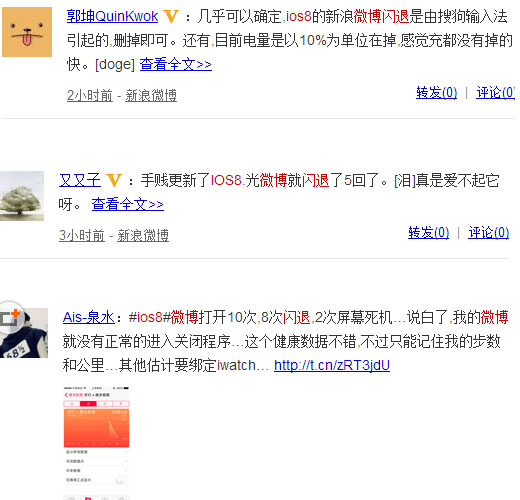The image size is (520, 500).
Task: Expand 查看全文 in 叉叉子's post
Action: point(128,204)
